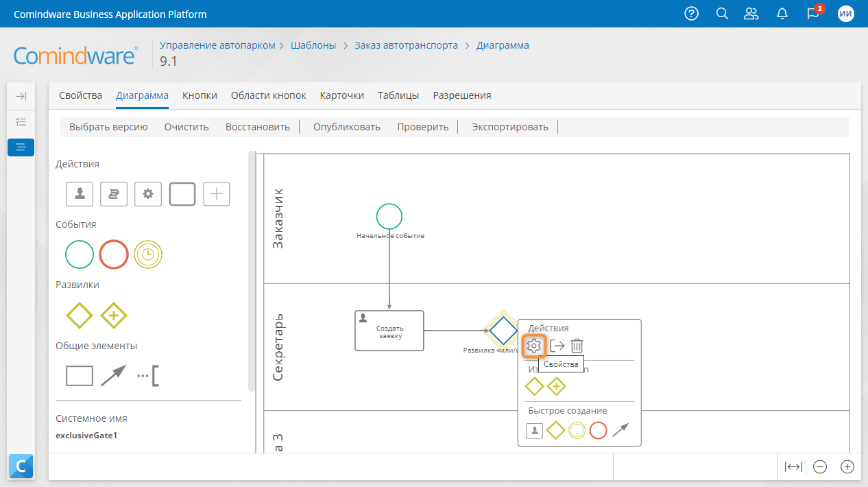Select the highlighted list icon in sidebar
This screenshot has height=487, width=868.
(21, 147)
